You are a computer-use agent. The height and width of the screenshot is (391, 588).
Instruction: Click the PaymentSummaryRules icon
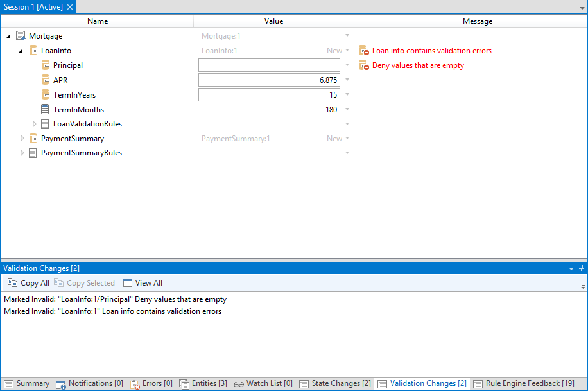[x=33, y=153]
